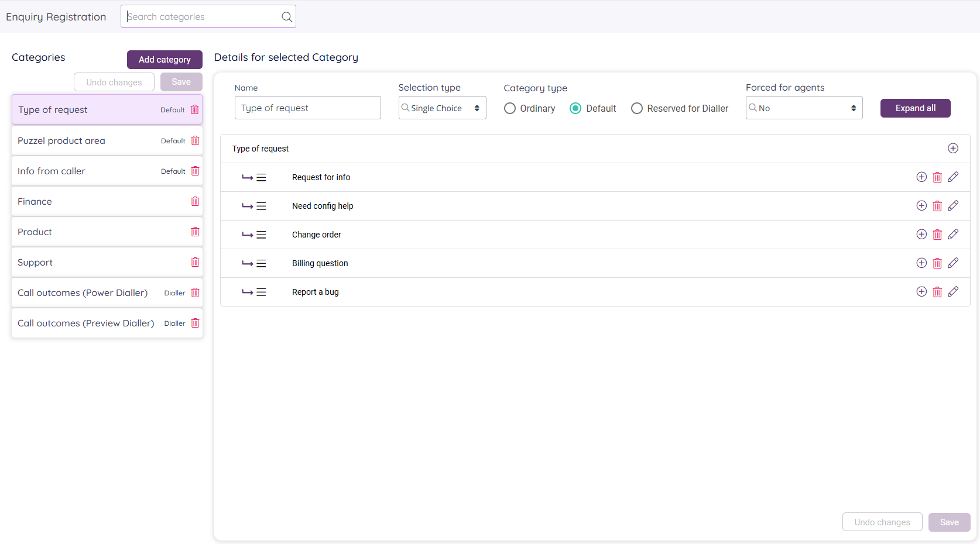Click the drag handle for Billing question

261,263
